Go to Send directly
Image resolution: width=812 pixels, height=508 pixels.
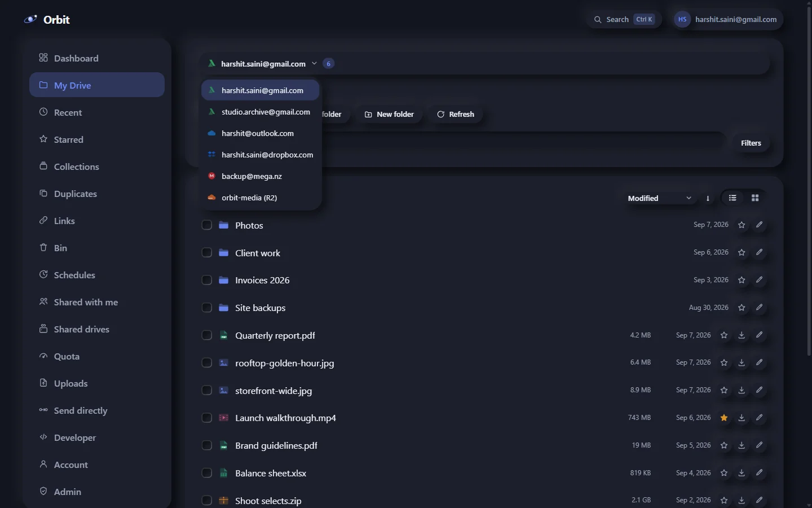coord(97,410)
